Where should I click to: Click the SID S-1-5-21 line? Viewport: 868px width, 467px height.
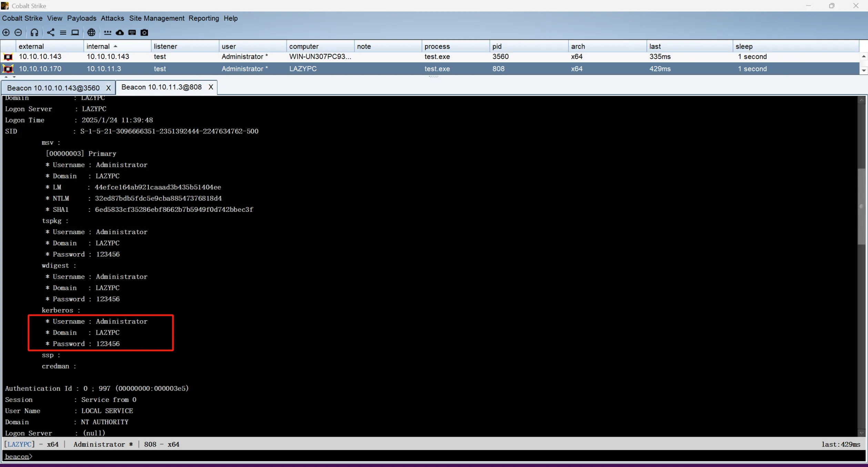tap(131, 131)
